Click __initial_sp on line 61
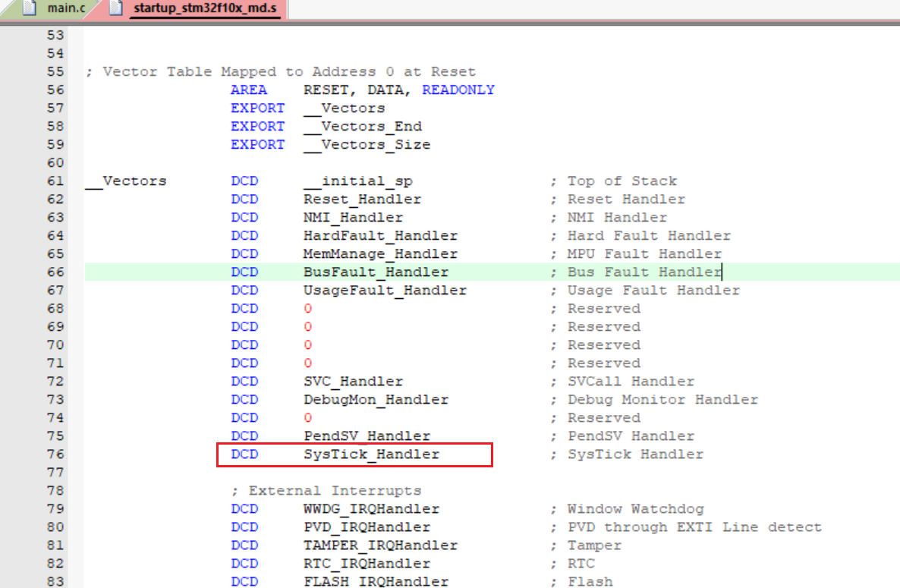This screenshot has height=588, width=900. point(358,181)
